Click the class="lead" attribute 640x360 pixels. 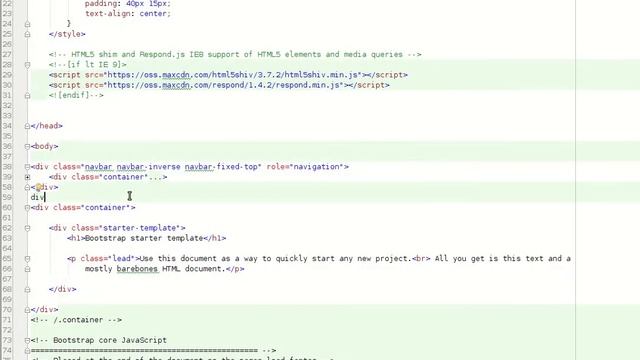pyautogui.click(x=107, y=258)
